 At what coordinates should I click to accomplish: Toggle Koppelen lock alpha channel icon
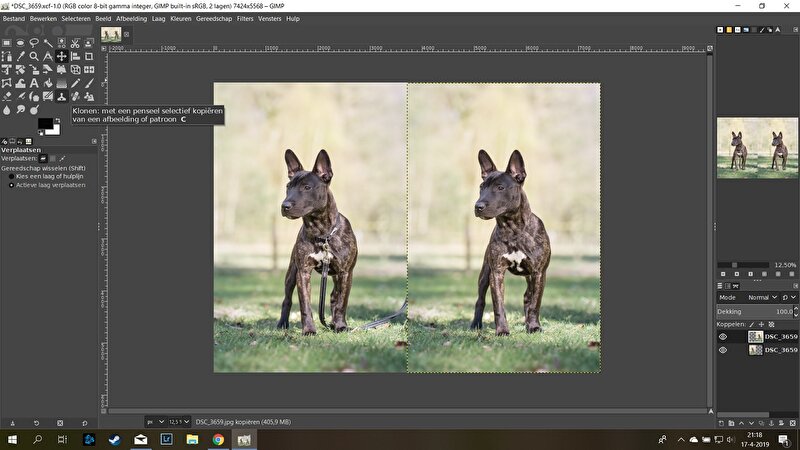(771, 324)
